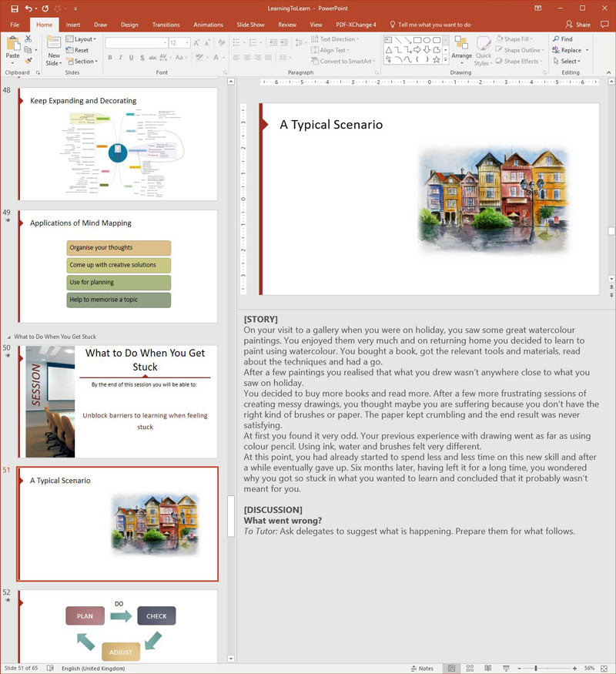Open the File tab
616x674 pixels.
(15, 25)
